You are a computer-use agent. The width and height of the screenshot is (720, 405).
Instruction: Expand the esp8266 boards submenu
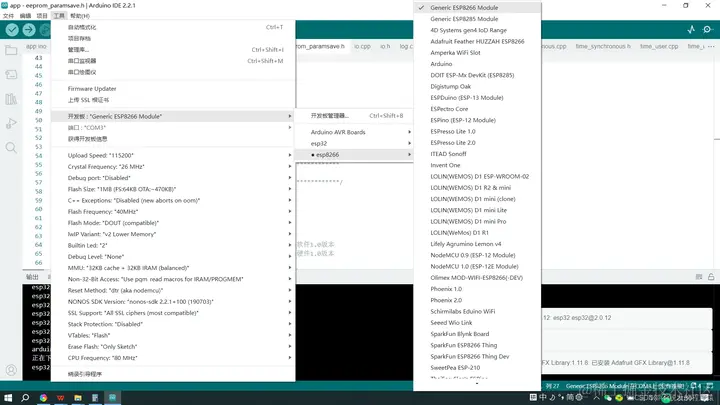click(354, 155)
